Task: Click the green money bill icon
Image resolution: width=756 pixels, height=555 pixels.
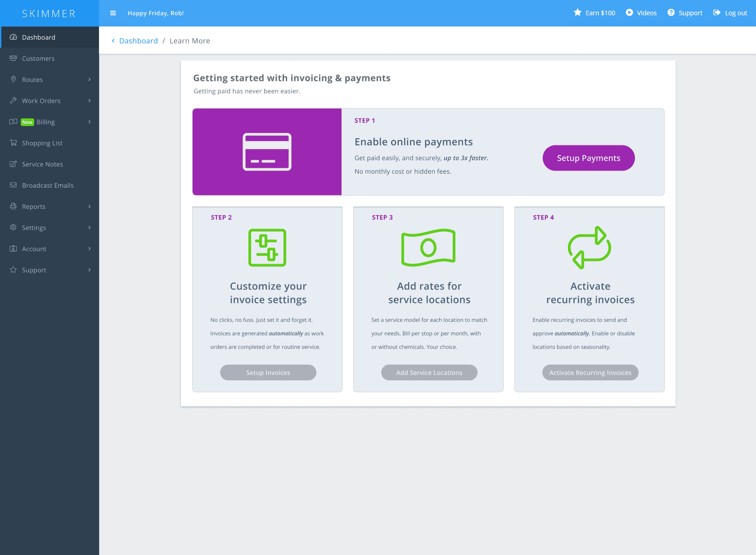Action: point(428,248)
